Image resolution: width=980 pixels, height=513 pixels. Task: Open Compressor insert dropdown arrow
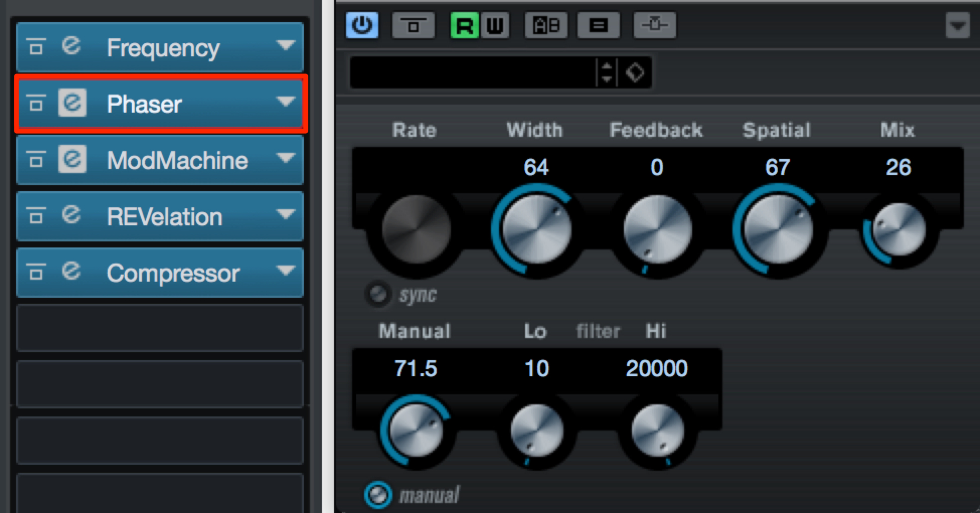(285, 271)
